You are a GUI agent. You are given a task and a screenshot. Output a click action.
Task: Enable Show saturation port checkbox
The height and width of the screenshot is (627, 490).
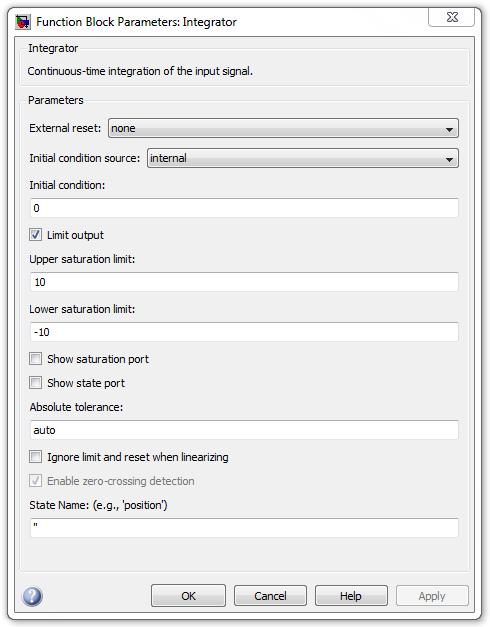tap(35, 359)
